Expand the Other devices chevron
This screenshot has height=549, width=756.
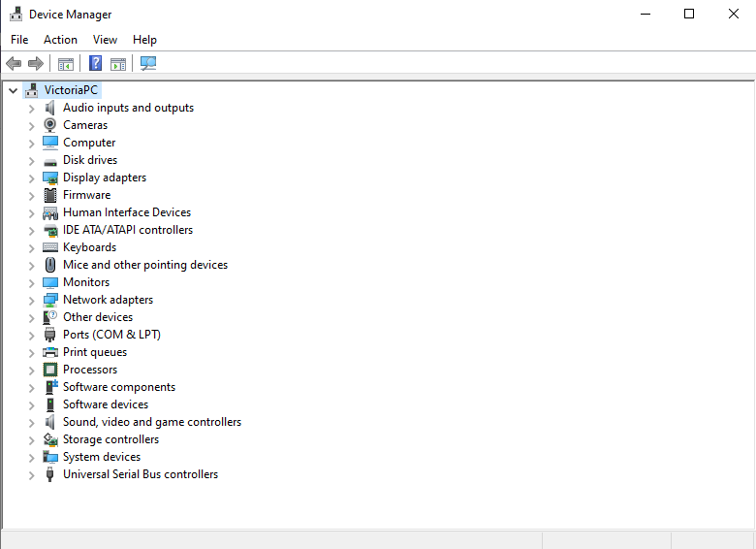31,318
